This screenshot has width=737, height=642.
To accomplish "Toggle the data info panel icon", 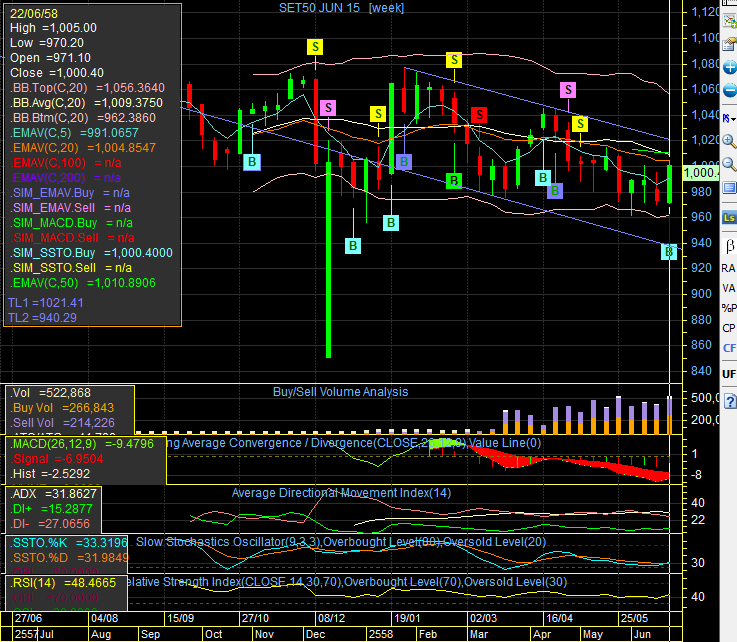I will click(x=729, y=188).
